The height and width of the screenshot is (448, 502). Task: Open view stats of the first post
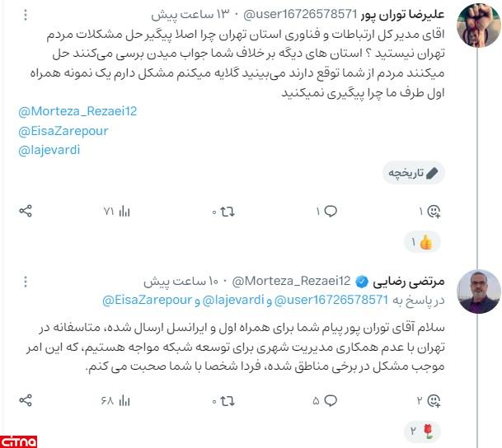pyautogui.click(x=117, y=212)
